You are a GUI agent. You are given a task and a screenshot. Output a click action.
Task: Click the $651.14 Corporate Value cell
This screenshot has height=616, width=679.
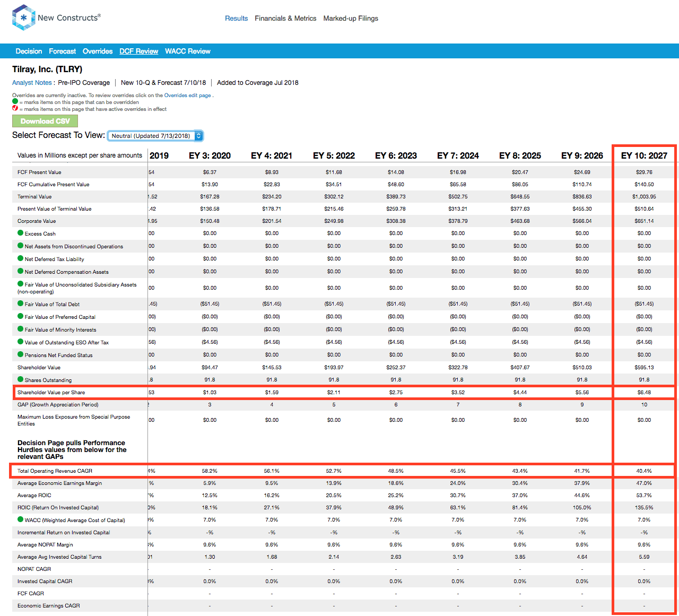(x=644, y=221)
